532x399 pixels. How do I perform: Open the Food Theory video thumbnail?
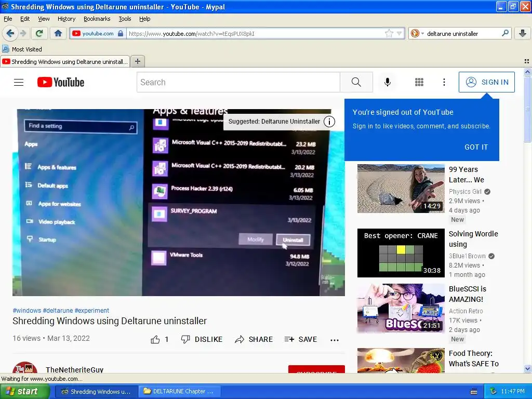[401, 361]
